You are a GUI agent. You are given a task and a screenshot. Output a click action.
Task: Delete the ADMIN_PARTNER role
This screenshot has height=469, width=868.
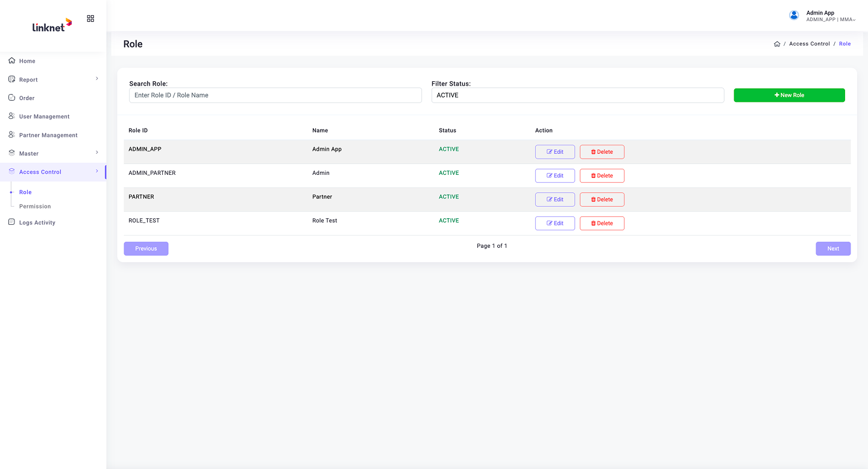(x=602, y=175)
